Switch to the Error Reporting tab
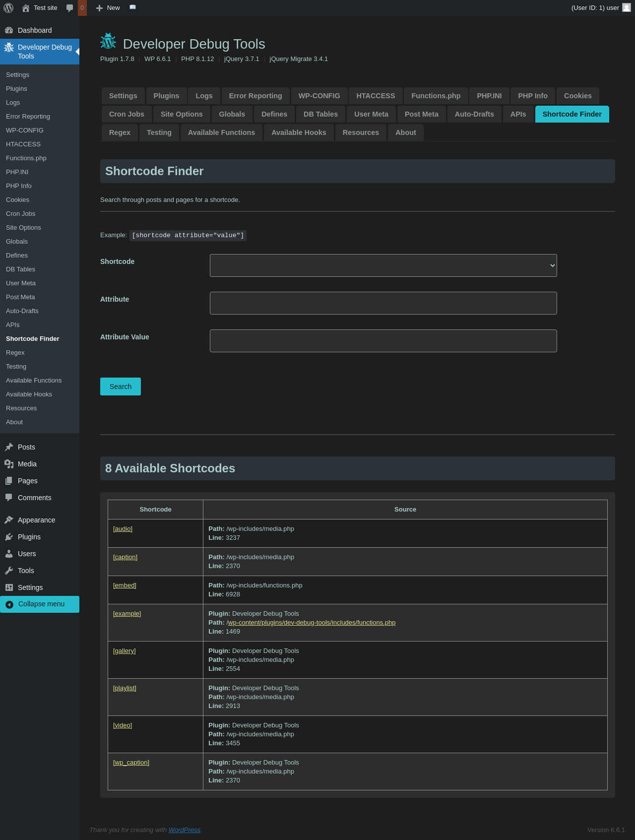The width and height of the screenshot is (635, 840). click(255, 96)
